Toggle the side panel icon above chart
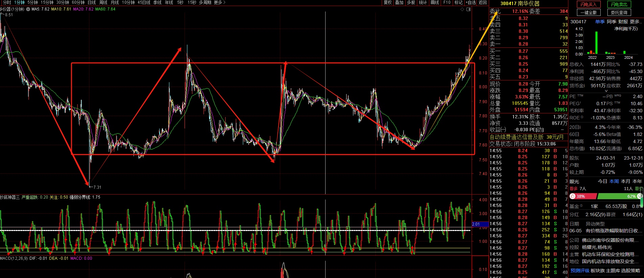 tap(469, 9)
